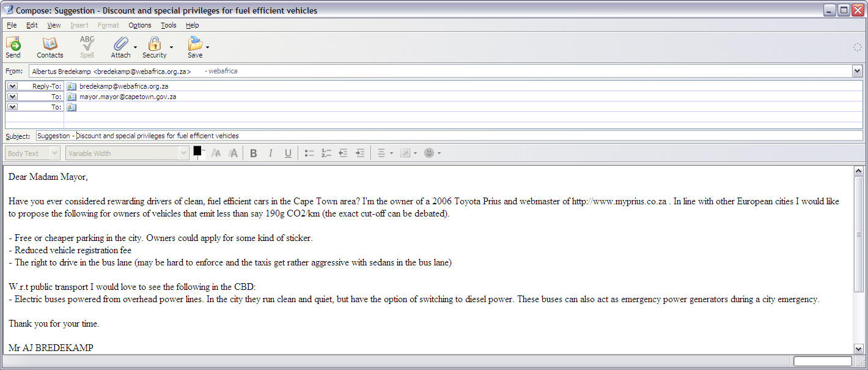Open the File menu
Image resolution: width=868 pixels, height=370 pixels.
[12, 25]
